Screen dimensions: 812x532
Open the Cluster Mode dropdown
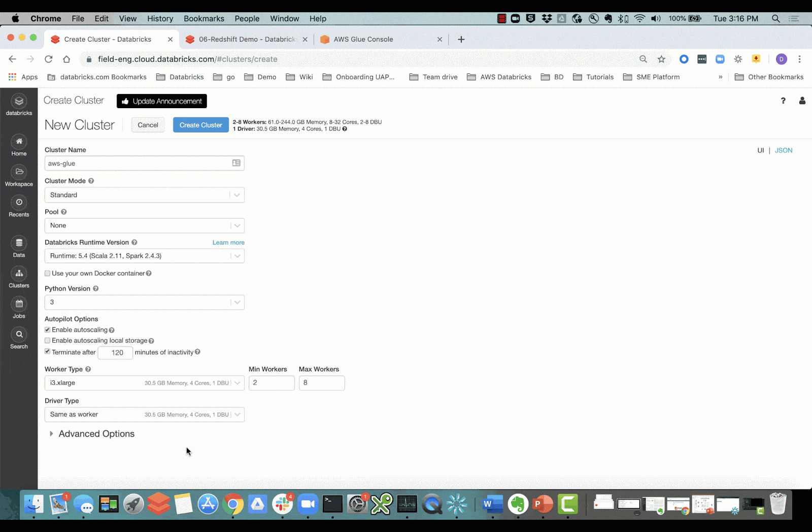tap(145, 195)
